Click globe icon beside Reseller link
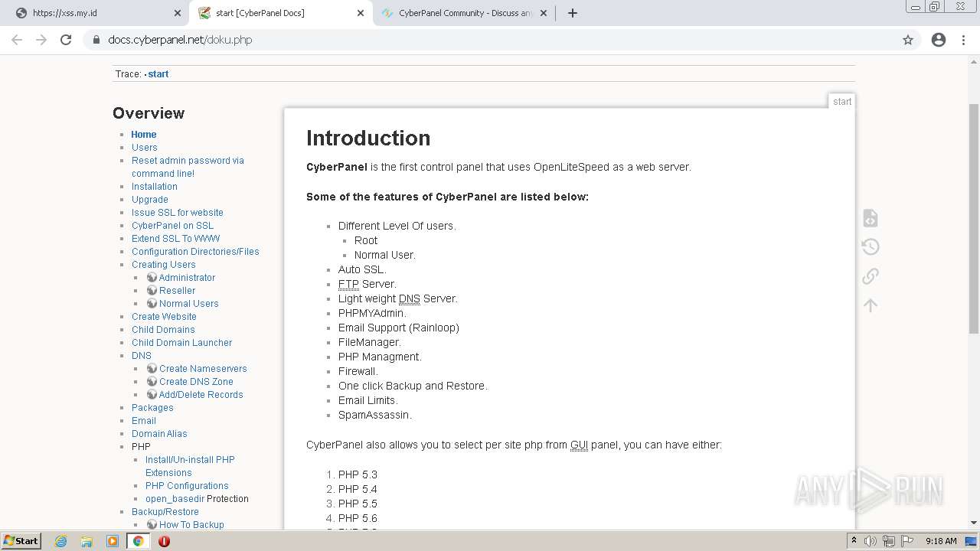The width and height of the screenshot is (980, 551). point(152,290)
